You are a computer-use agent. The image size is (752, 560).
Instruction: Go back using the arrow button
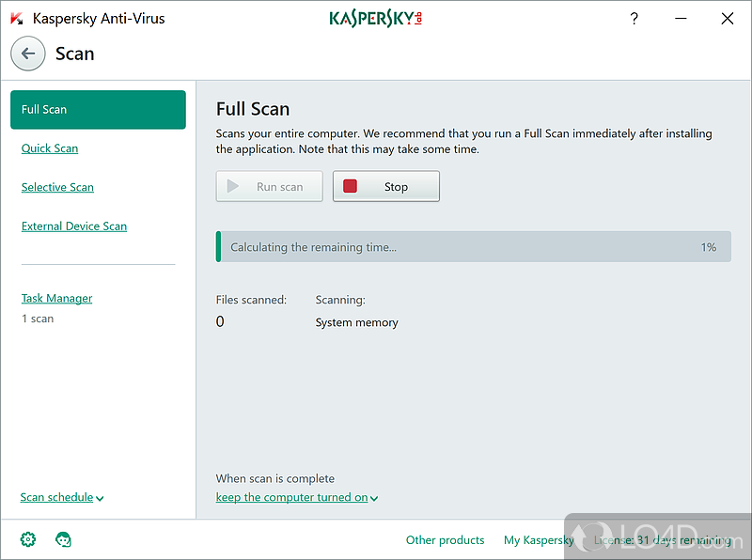28,54
